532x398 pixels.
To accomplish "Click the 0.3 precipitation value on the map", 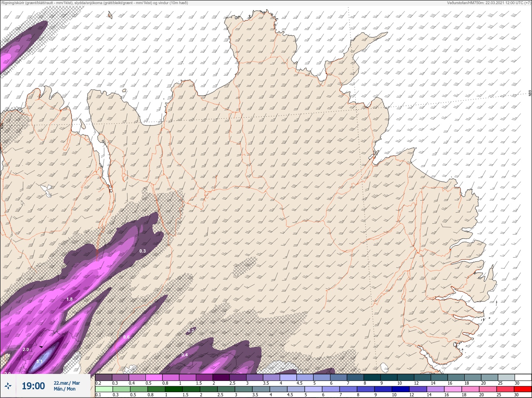I will point(143,251).
